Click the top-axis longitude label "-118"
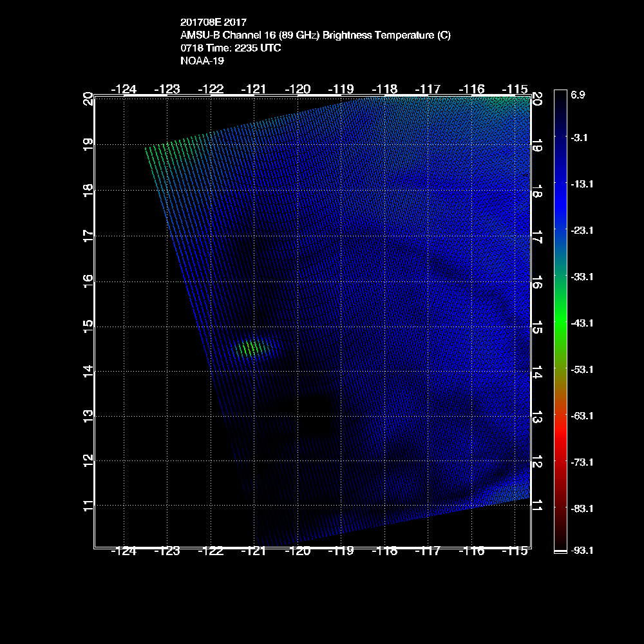The width and height of the screenshot is (644, 644). click(384, 89)
